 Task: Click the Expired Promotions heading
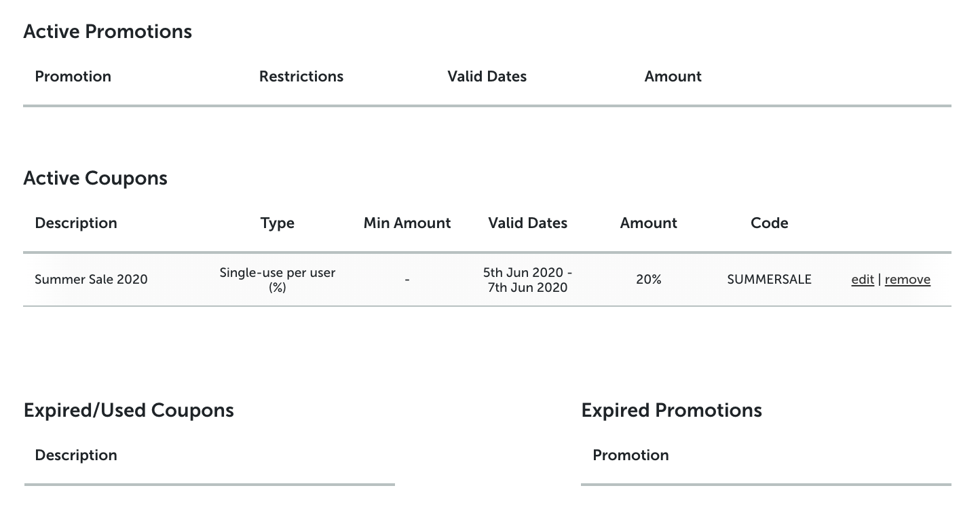672,411
